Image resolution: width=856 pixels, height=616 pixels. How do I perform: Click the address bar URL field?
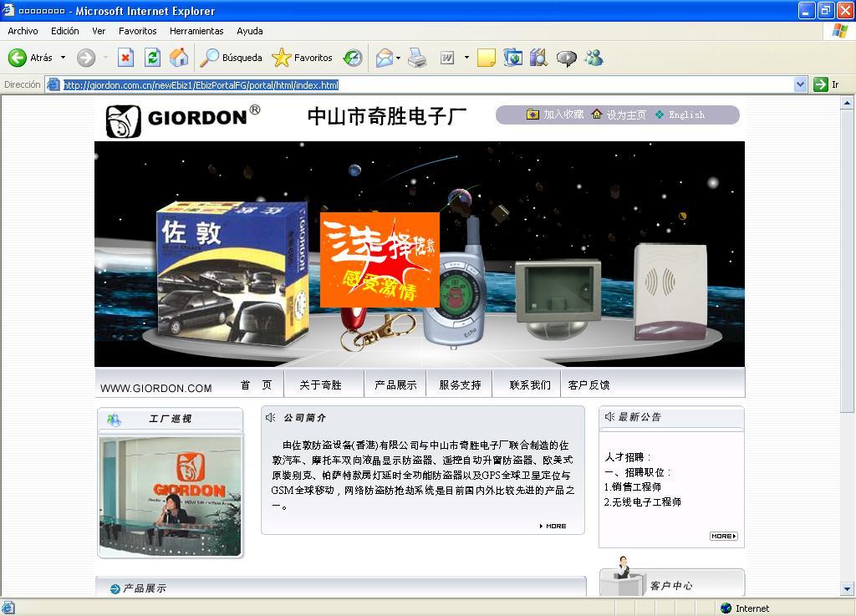click(x=427, y=84)
